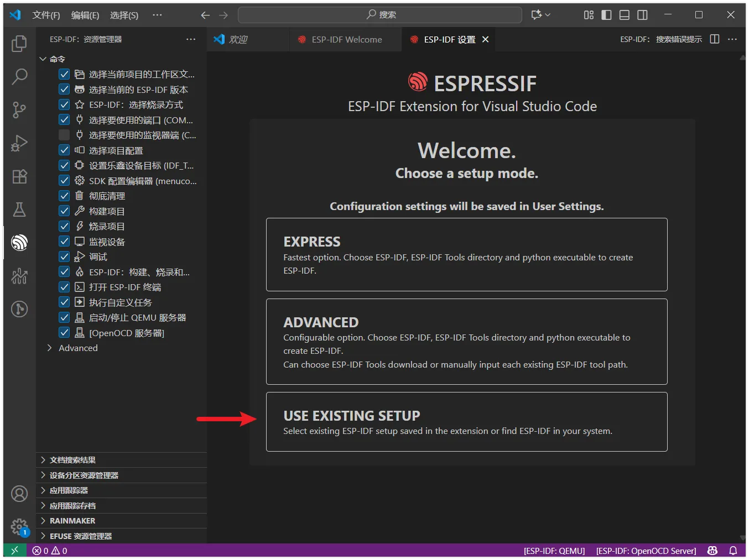
Task: Click the ESP-IDF: OpenOCD Server status bar item
Action: (x=646, y=551)
